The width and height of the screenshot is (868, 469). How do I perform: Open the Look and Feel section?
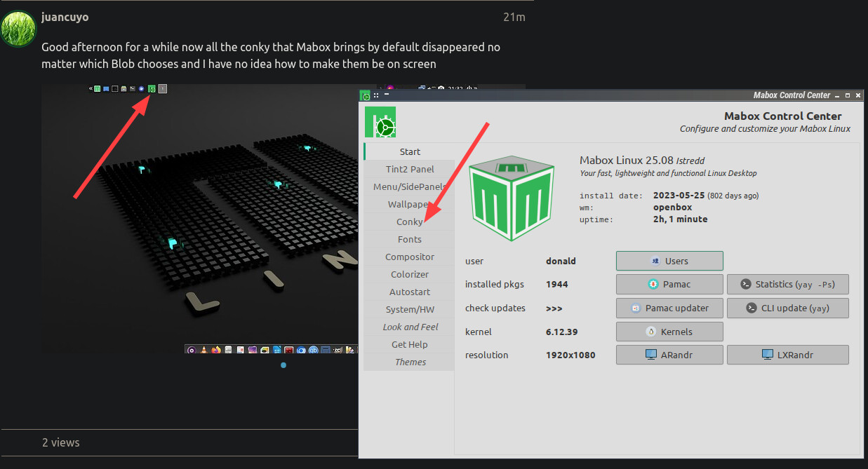point(410,327)
